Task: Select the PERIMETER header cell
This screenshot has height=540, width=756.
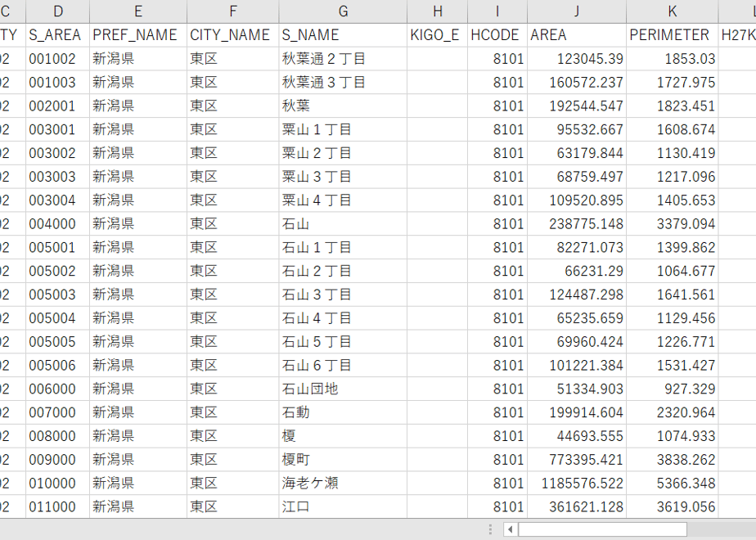Action: click(x=672, y=35)
